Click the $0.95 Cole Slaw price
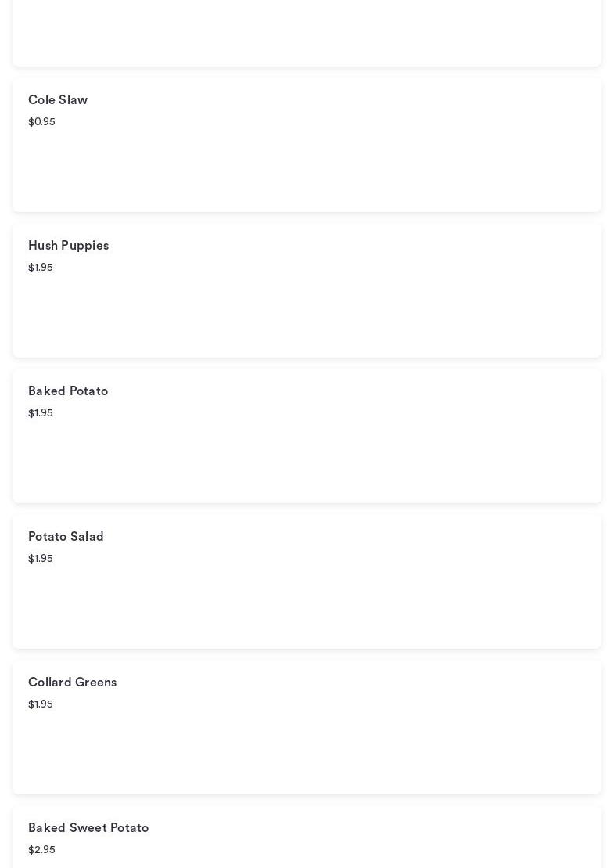This screenshot has height=868, width=614. pos(41,122)
